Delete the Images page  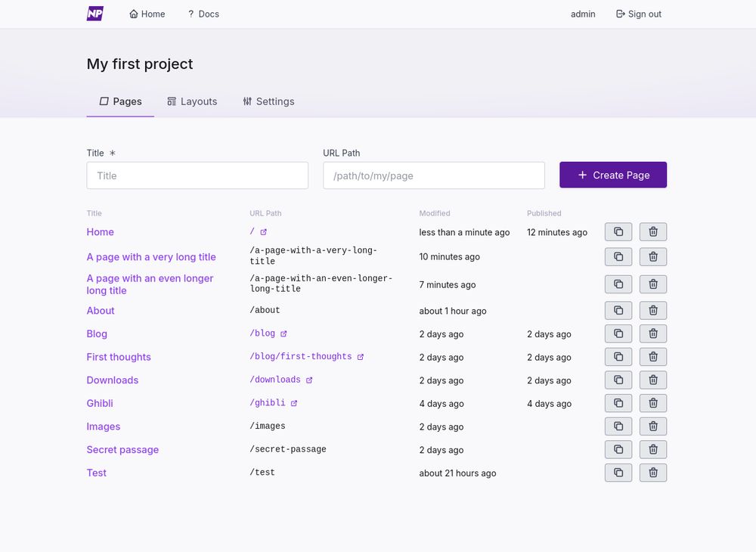tap(653, 426)
